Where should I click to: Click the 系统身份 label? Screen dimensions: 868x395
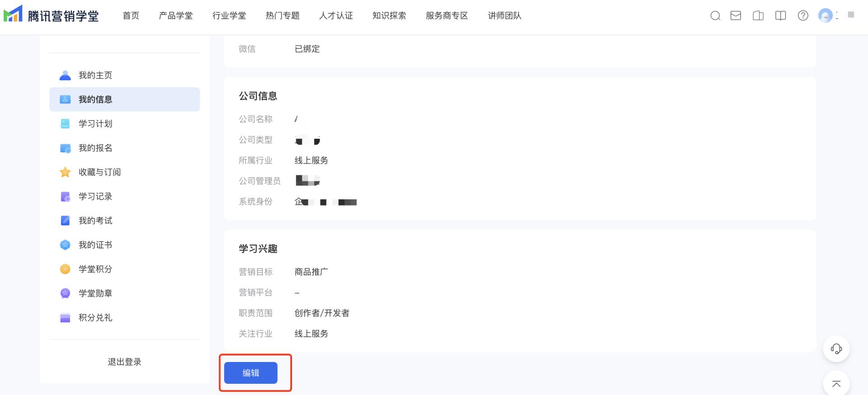click(256, 202)
